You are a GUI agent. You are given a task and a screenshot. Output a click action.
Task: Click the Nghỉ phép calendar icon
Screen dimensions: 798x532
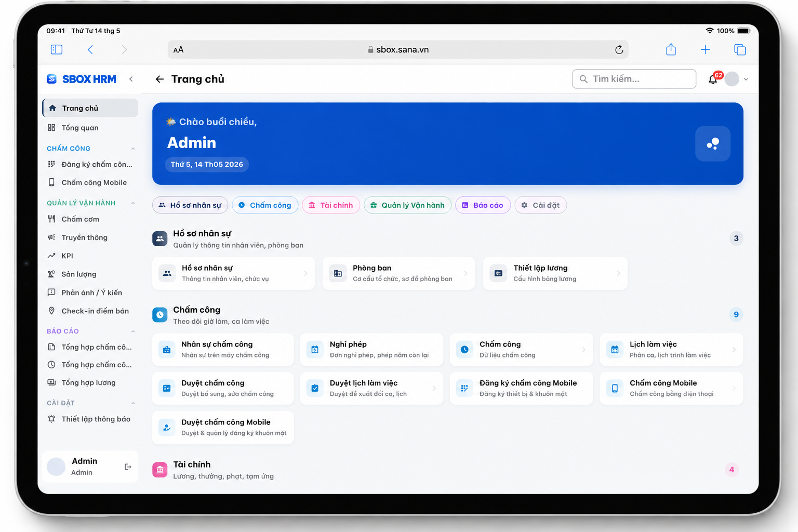(x=315, y=350)
